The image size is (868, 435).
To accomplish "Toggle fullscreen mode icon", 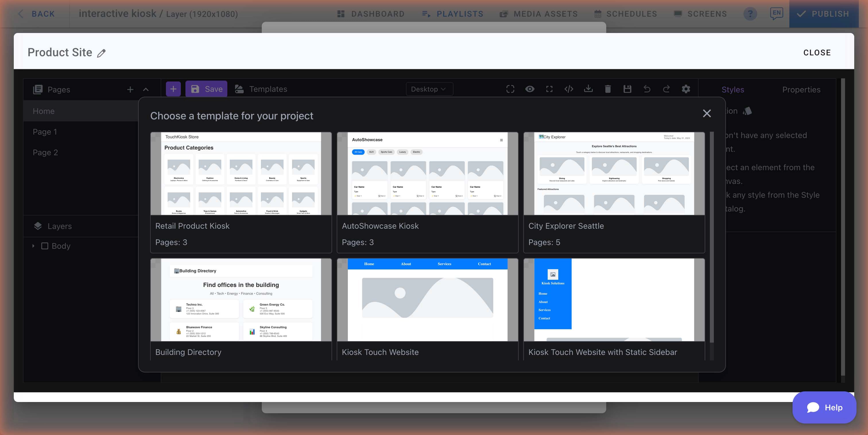I will click(549, 89).
